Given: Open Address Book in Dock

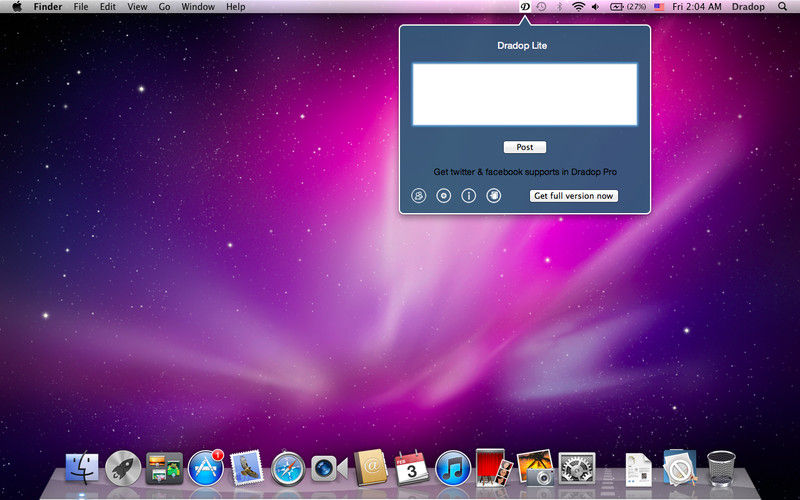Looking at the screenshot, I should point(371,467).
